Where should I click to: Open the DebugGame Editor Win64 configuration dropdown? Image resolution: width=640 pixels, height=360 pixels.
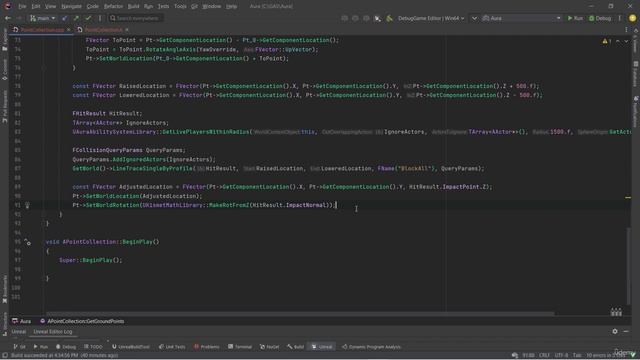[431, 18]
